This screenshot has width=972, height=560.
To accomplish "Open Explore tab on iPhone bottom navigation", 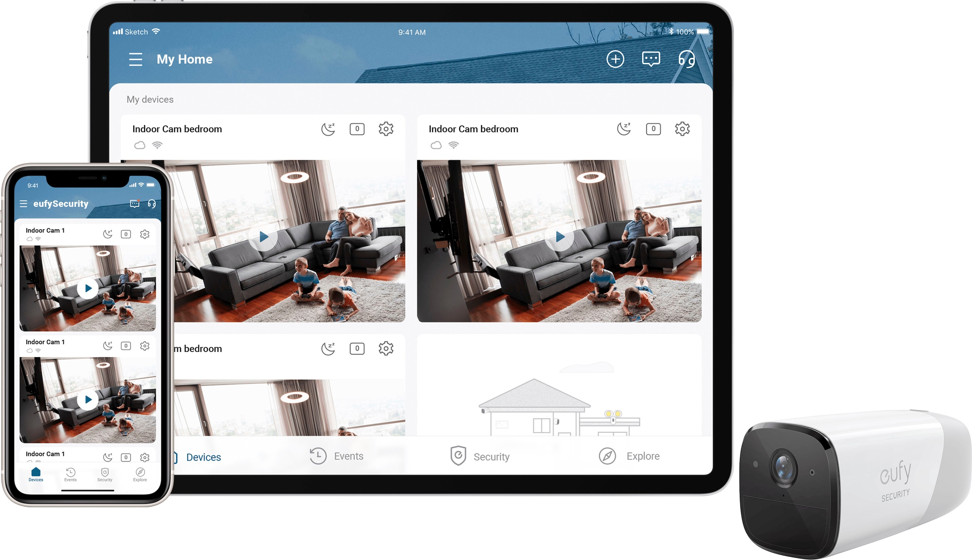I will coord(140,476).
